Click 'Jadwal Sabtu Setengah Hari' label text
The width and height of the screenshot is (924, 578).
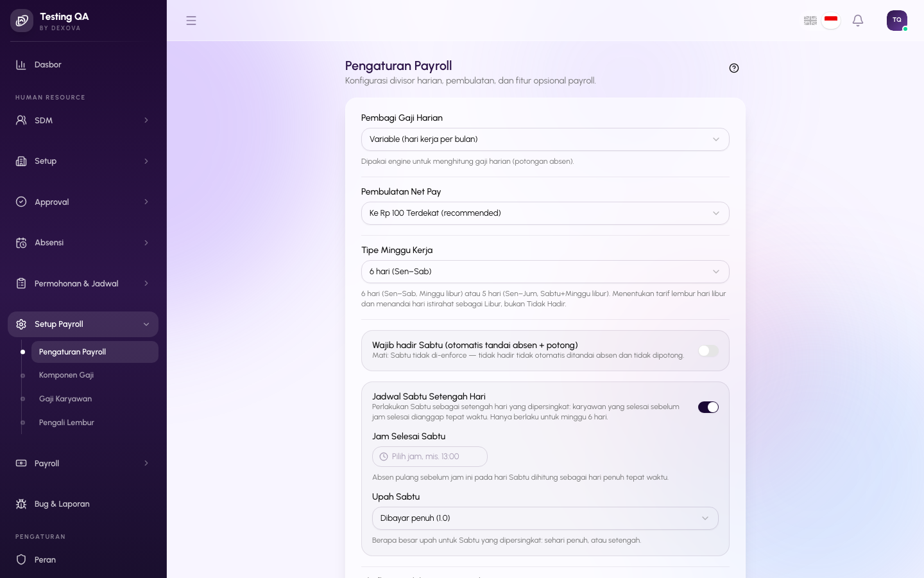pos(429,396)
